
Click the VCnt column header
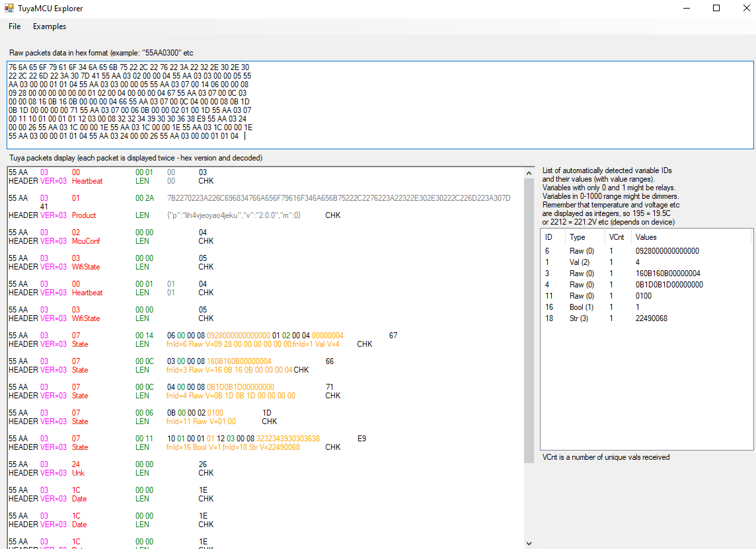tap(618, 237)
